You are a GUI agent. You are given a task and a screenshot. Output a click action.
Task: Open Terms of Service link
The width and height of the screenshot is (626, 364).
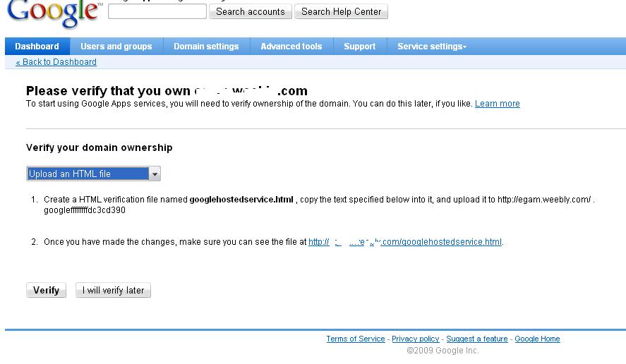point(355,339)
